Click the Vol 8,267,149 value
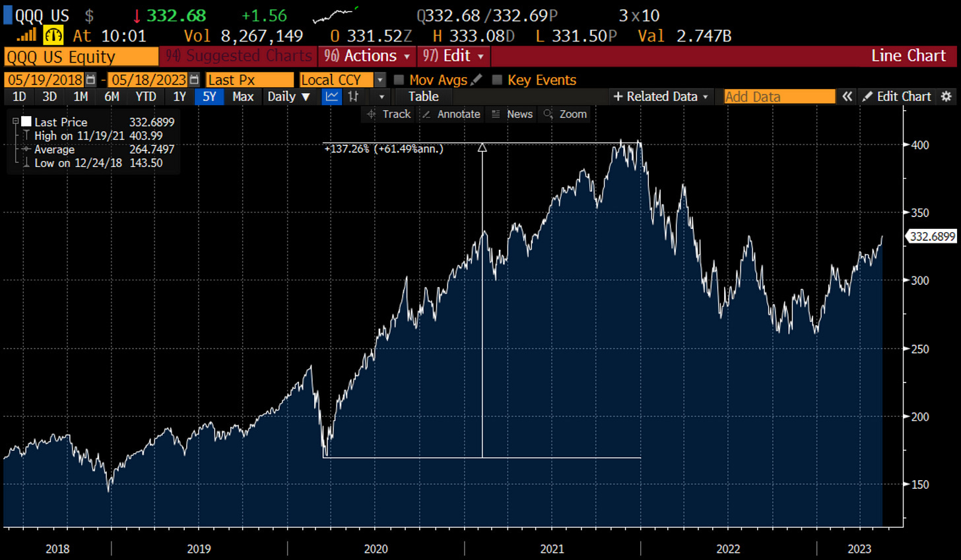Screen dimensions: 961x560 coord(243,36)
